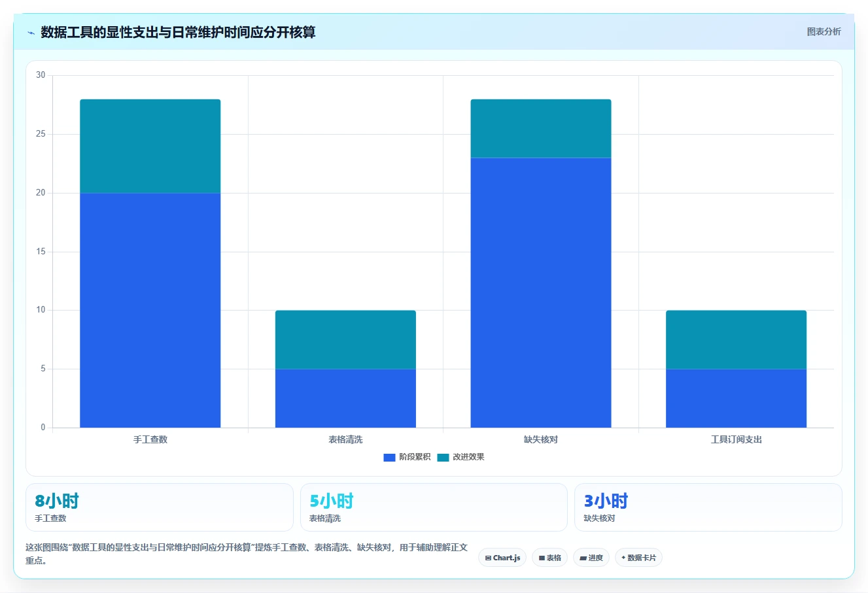The width and height of the screenshot is (868, 593).
Task: Click the teal 缺失核对 bar segment
Action: (x=541, y=128)
